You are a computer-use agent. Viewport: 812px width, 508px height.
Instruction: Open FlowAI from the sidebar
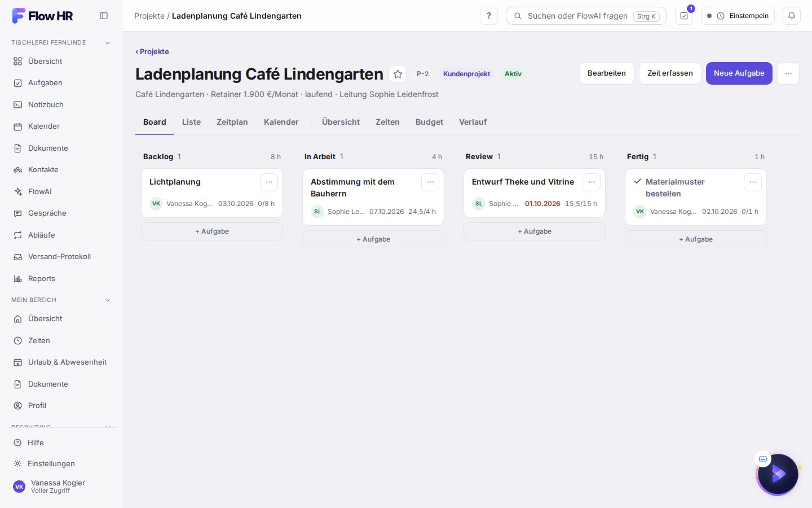click(61, 191)
